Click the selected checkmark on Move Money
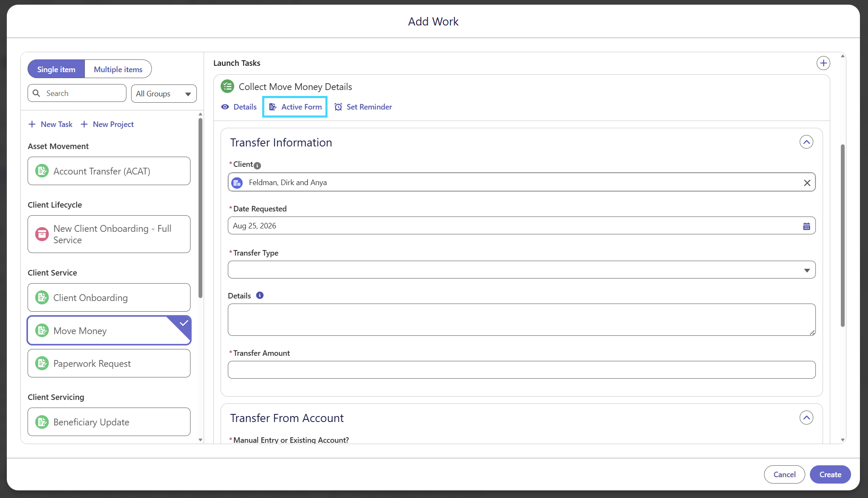Image resolution: width=868 pixels, height=498 pixels. point(184,323)
